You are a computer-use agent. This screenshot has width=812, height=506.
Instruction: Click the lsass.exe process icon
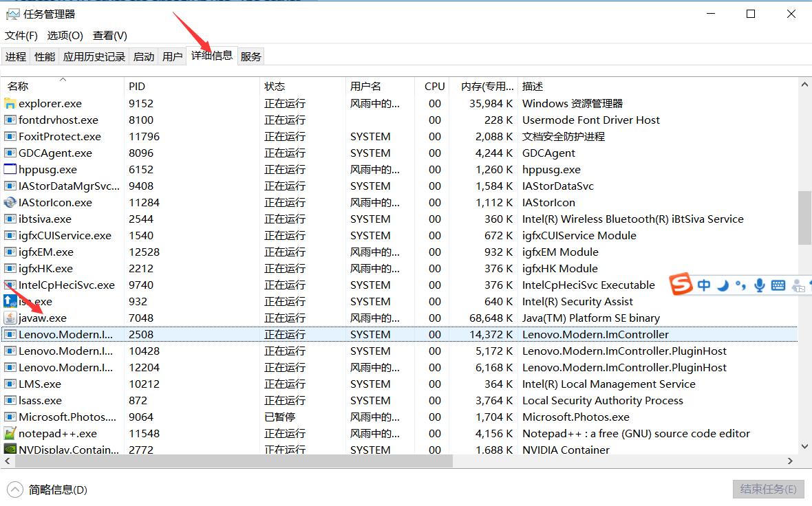click(10, 400)
